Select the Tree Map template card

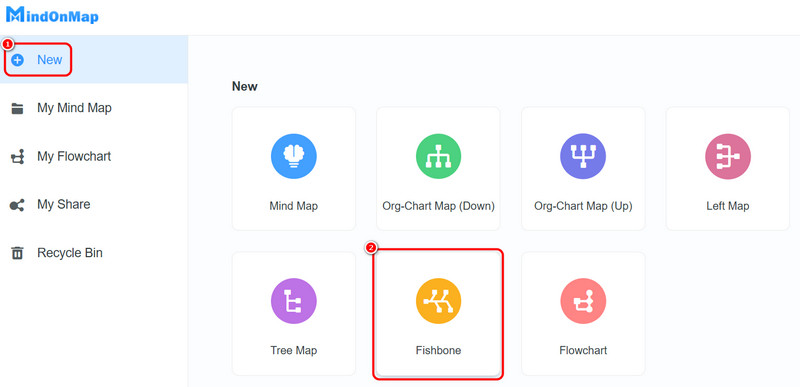pyautogui.click(x=293, y=314)
